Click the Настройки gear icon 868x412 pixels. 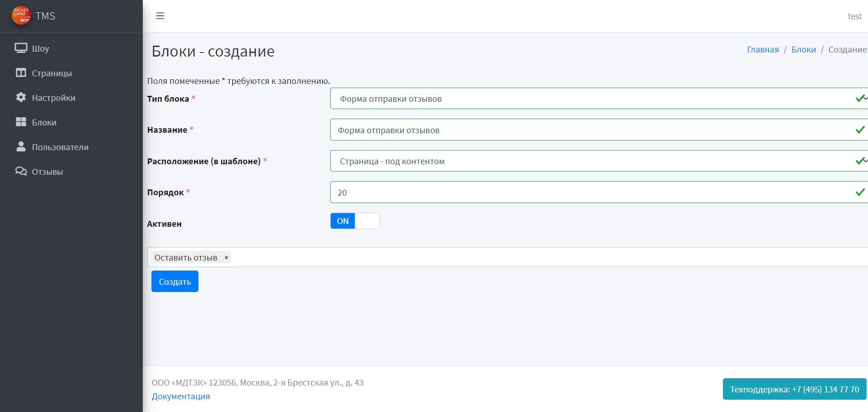point(21,97)
